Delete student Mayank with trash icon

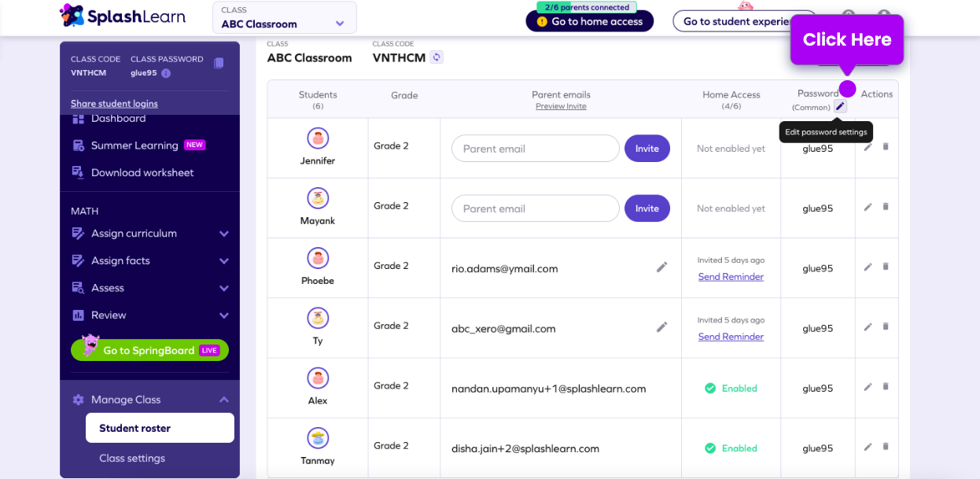click(x=886, y=207)
